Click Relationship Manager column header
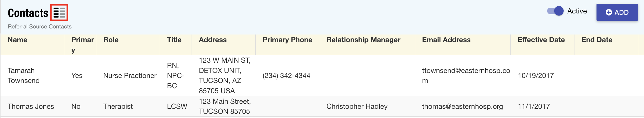This screenshot has width=644, height=118. (x=363, y=40)
